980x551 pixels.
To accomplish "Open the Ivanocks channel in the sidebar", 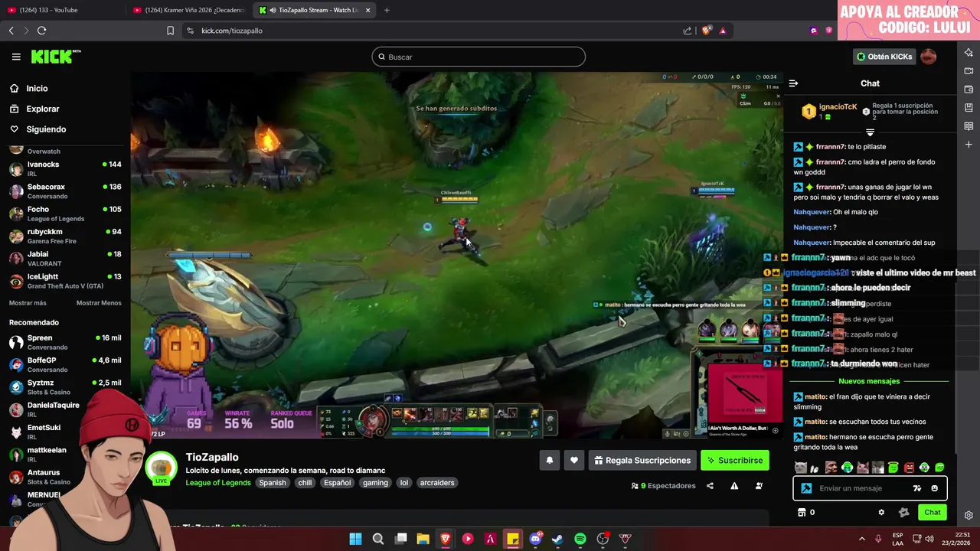I will point(65,168).
